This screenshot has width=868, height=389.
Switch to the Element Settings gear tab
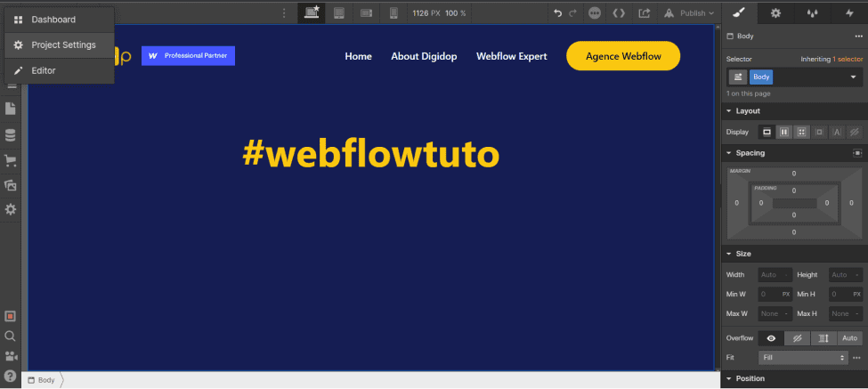(x=775, y=12)
